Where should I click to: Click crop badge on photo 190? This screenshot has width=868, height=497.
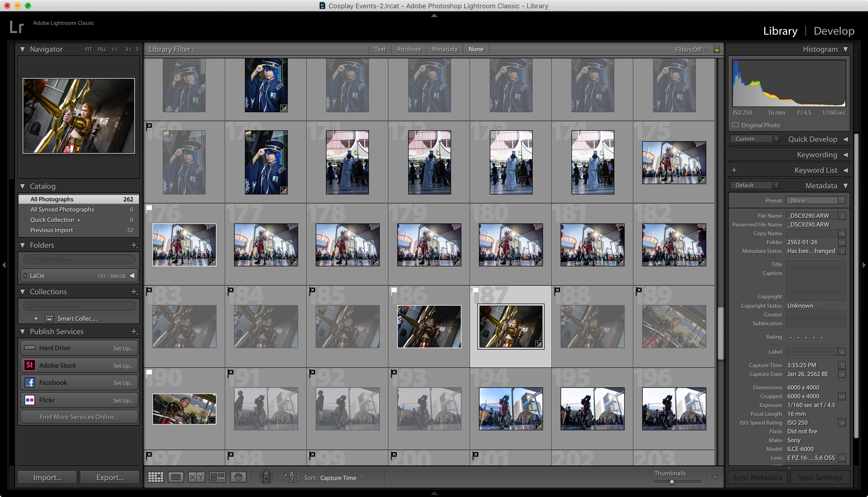click(212, 420)
